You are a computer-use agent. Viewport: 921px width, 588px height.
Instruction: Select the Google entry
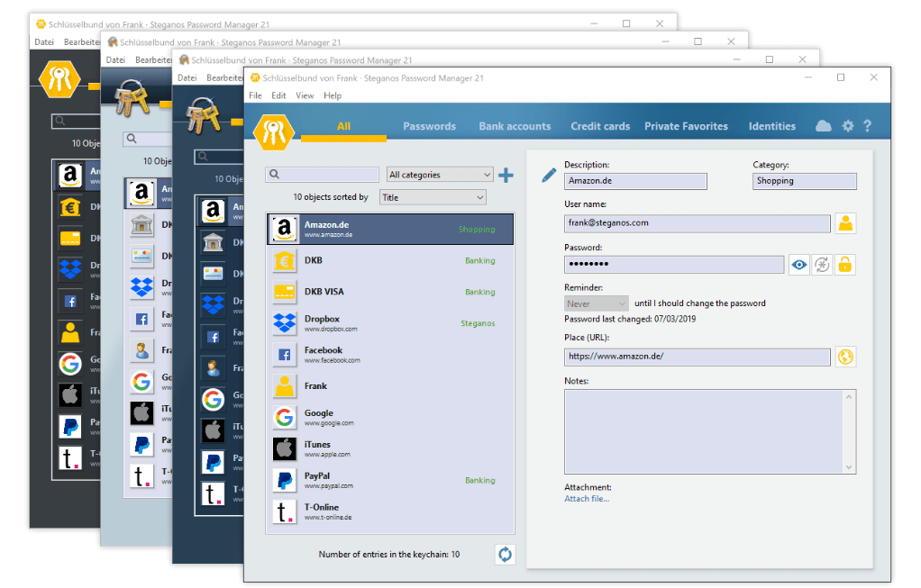pyautogui.click(x=390, y=417)
